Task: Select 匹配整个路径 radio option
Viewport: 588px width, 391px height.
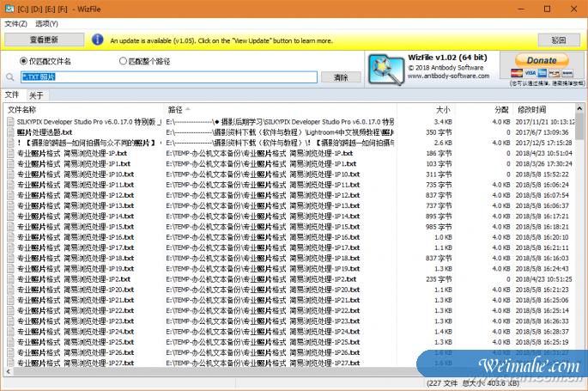Action: pos(144,61)
